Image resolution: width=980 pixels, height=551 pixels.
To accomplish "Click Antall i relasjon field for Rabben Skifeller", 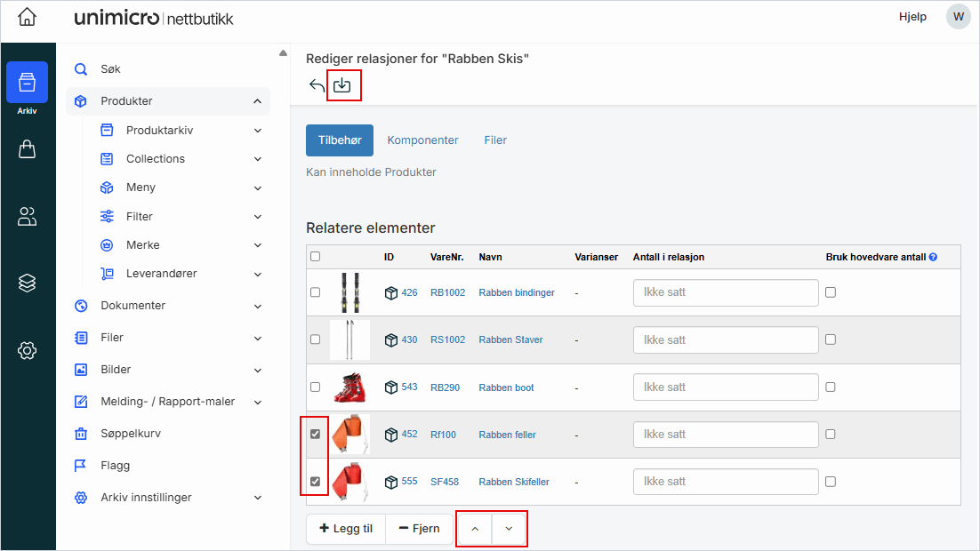I will pyautogui.click(x=725, y=482).
